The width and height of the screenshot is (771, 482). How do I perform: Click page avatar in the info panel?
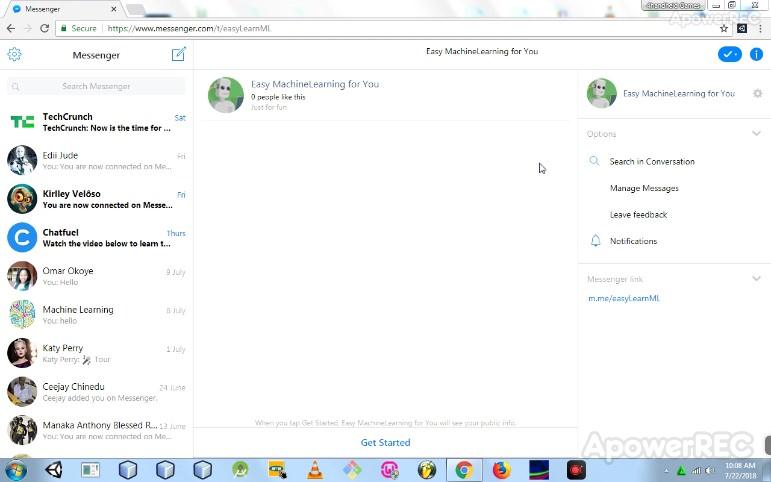click(x=601, y=93)
